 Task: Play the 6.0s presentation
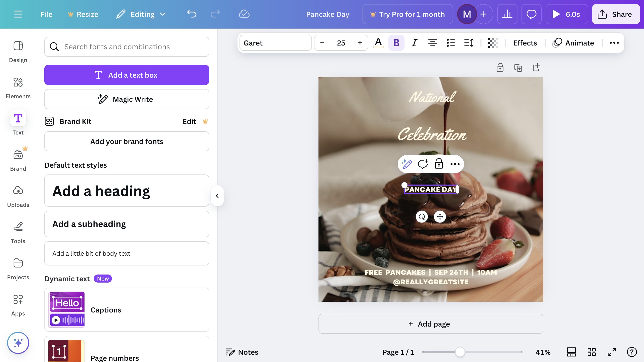pyautogui.click(x=567, y=14)
